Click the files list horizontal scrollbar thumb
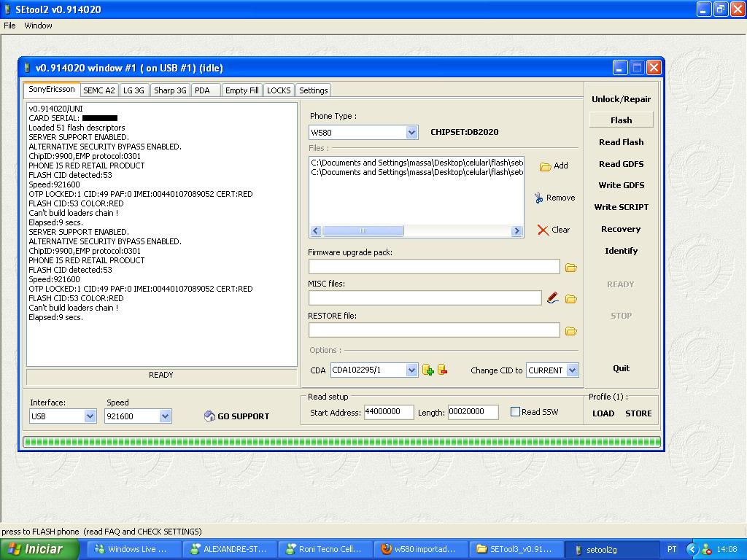This screenshot has width=747, height=560. [363, 231]
